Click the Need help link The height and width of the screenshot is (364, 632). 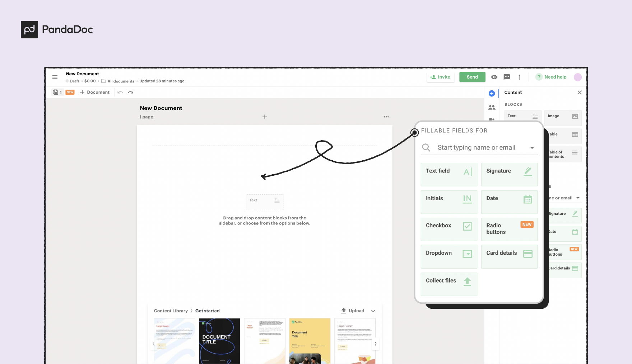click(554, 77)
